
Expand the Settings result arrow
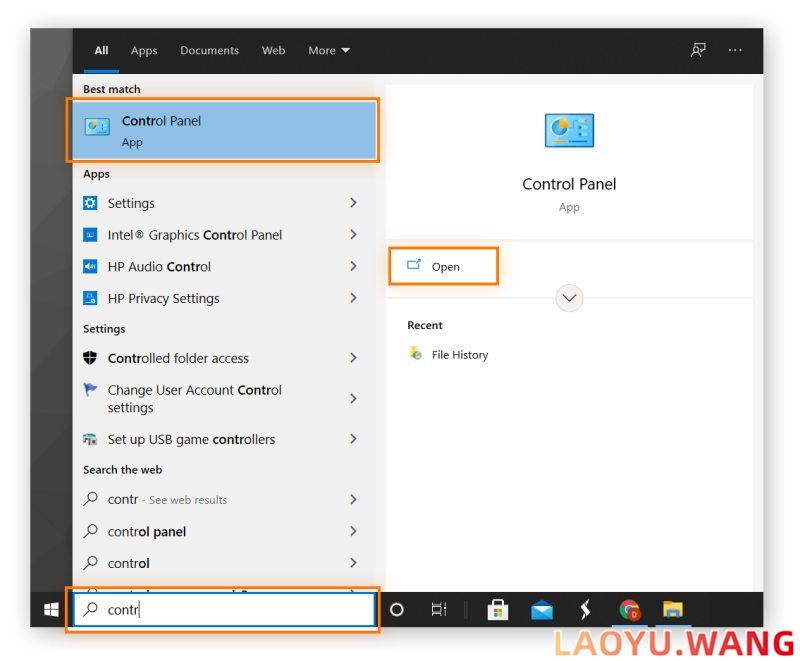tap(353, 203)
